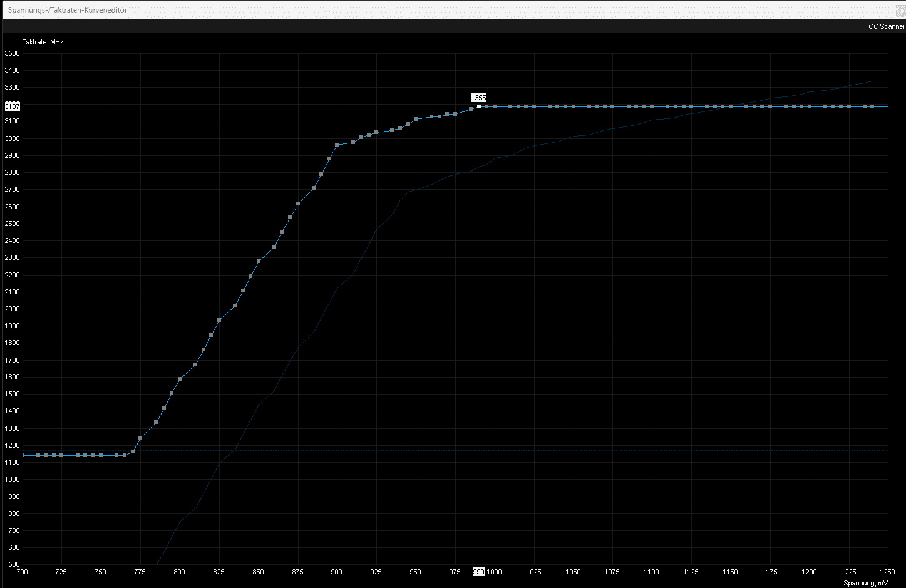
Task: Select the curve point at 750 mV
Action: pyautogui.click(x=101, y=455)
